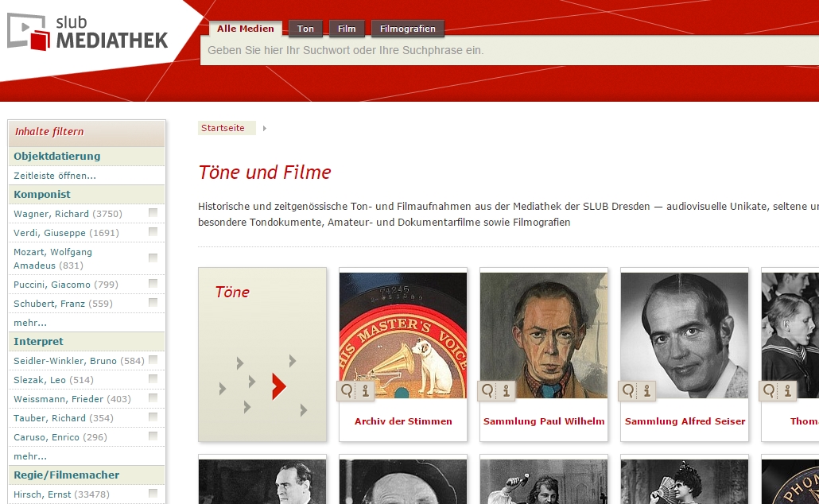This screenshot has height=504, width=819.
Task: Click the Startseite breadcrumb link
Action: [x=223, y=128]
